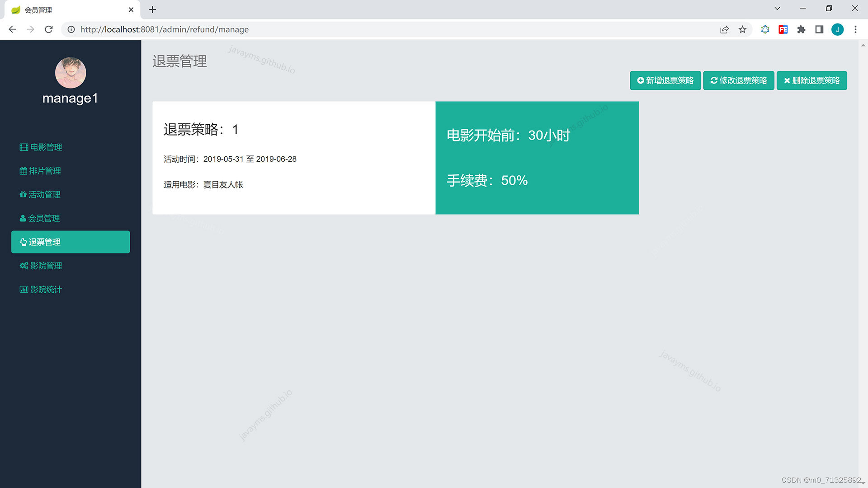868x488 pixels.
Task: Open 会员管理 in the sidebar
Action: (40, 218)
